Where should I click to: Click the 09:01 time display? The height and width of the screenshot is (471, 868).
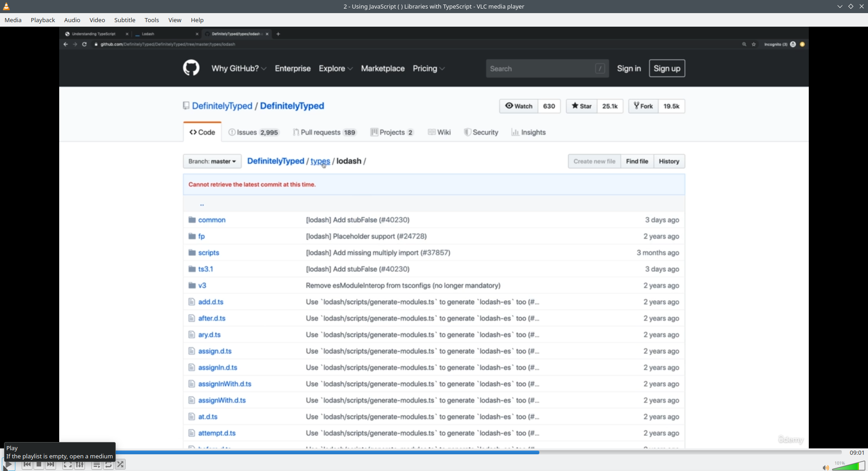[857, 452]
